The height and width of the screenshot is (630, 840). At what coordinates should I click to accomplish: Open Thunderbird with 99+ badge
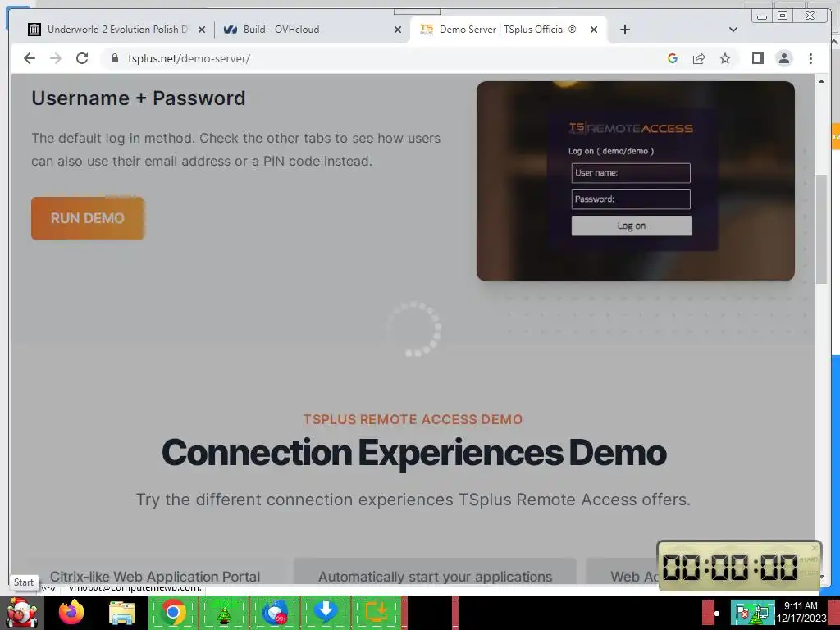tap(275, 613)
